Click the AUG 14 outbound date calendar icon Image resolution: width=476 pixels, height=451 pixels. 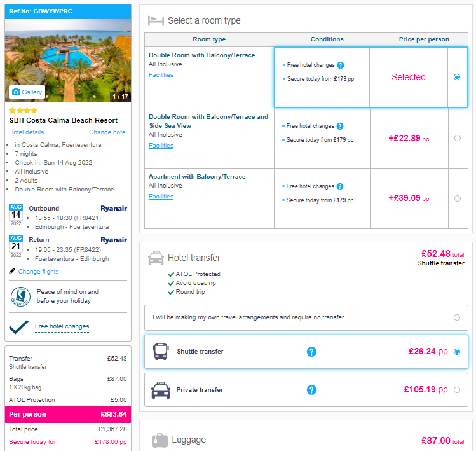16,215
